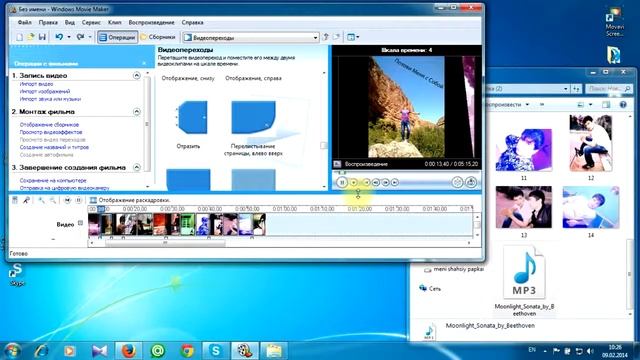Go up one level icon

click(x=326, y=37)
